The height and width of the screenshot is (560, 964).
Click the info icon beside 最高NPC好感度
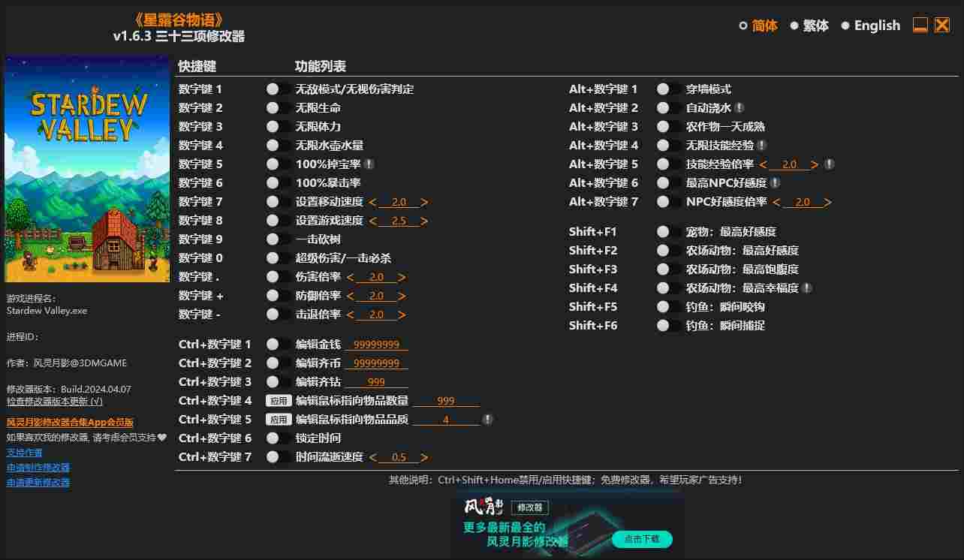[775, 182]
